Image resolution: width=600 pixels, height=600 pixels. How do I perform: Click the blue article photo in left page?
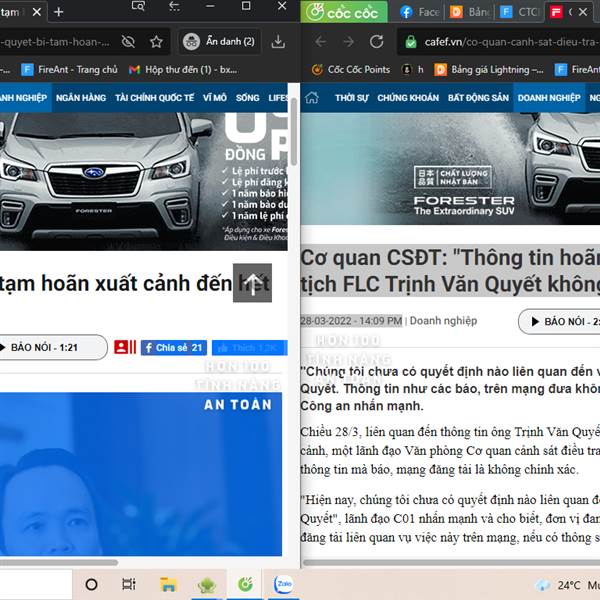pyautogui.click(x=141, y=474)
